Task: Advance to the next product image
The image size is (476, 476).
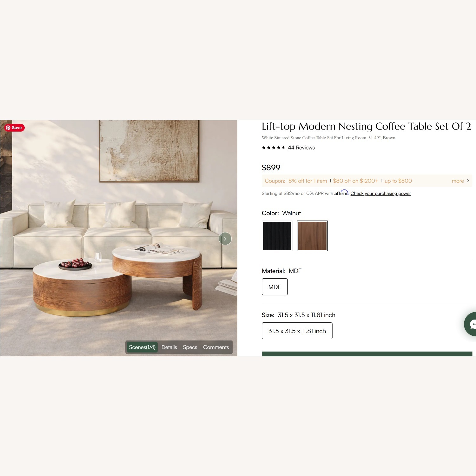Action: [x=225, y=239]
